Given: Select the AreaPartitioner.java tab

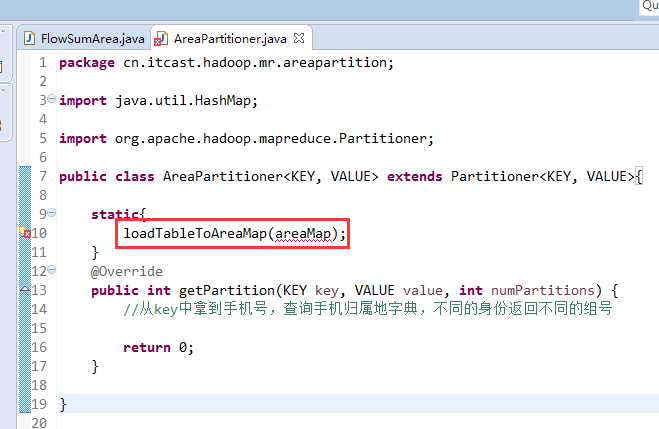Looking at the screenshot, I should pyautogui.click(x=230, y=39).
